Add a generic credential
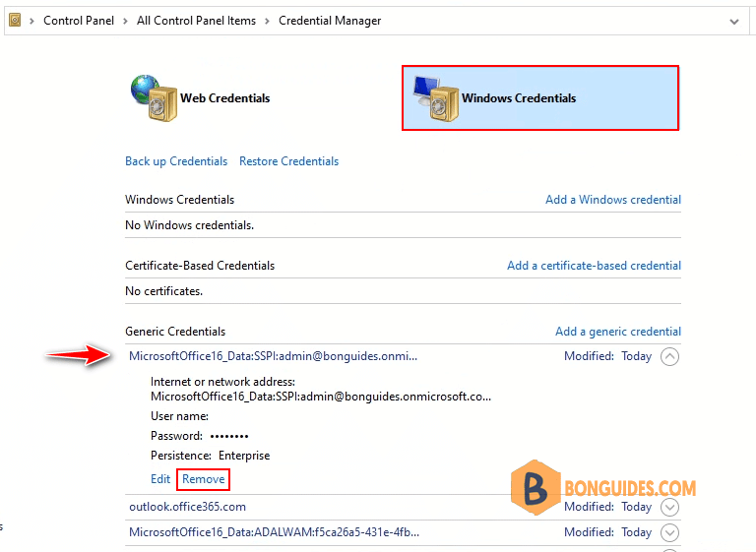This screenshot has height=552, width=756. (x=617, y=332)
